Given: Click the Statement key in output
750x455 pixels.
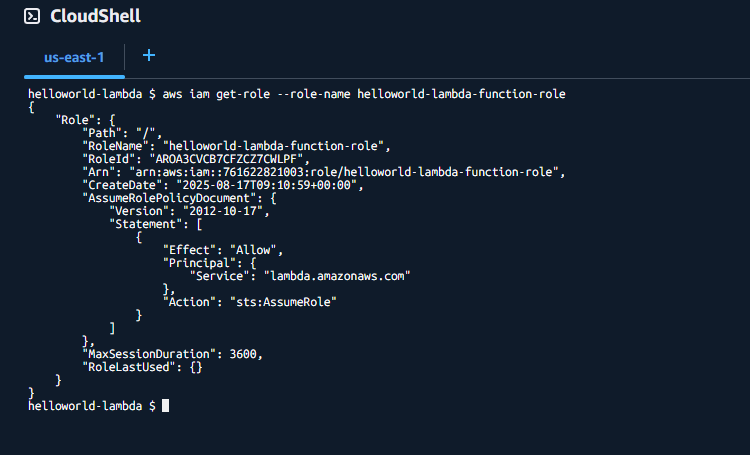Looking at the screenshot, I should [x=146, y=224].
